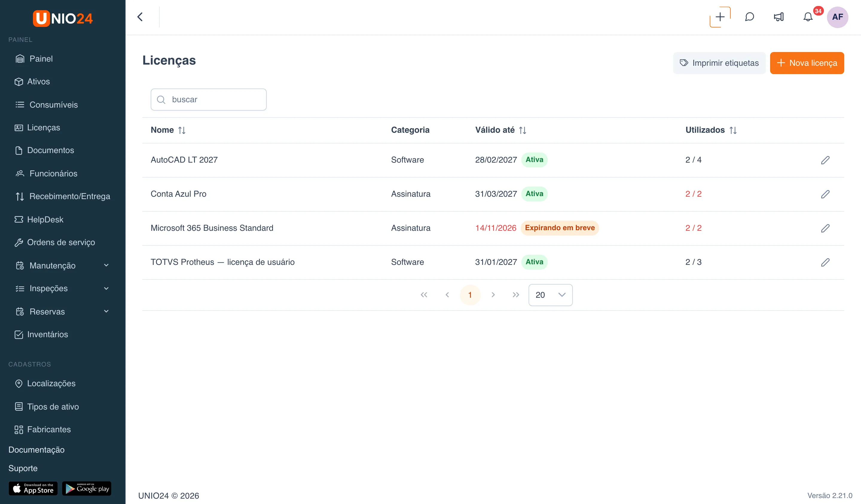Go to first page of results
The width and height of the screenshot is (861, 504).
tap(424, 295)
